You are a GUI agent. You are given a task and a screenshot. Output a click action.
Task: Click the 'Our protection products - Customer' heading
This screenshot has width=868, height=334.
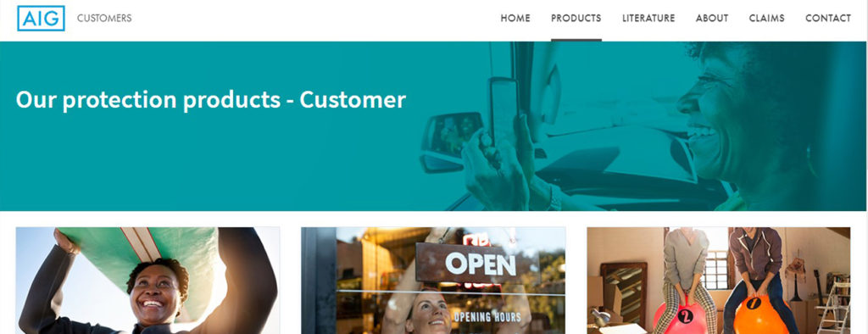[211, 100]
